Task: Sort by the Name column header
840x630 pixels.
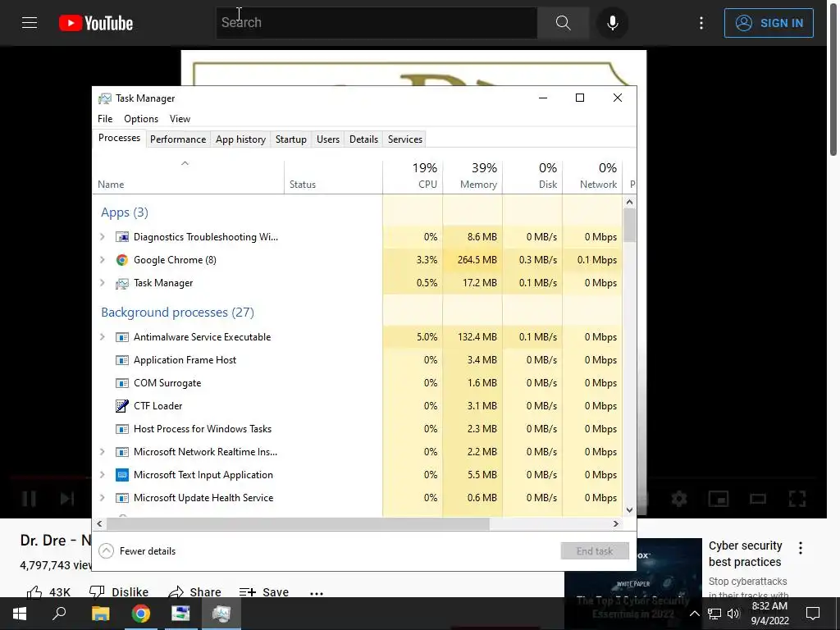Action: (189, 176)
